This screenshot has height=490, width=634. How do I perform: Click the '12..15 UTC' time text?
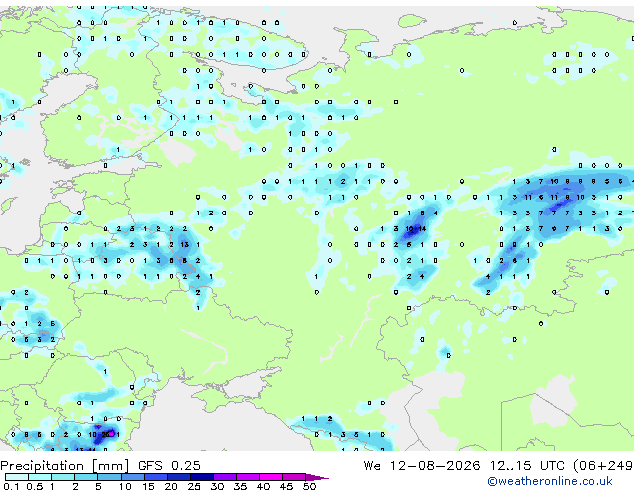(x=527, y=465)
